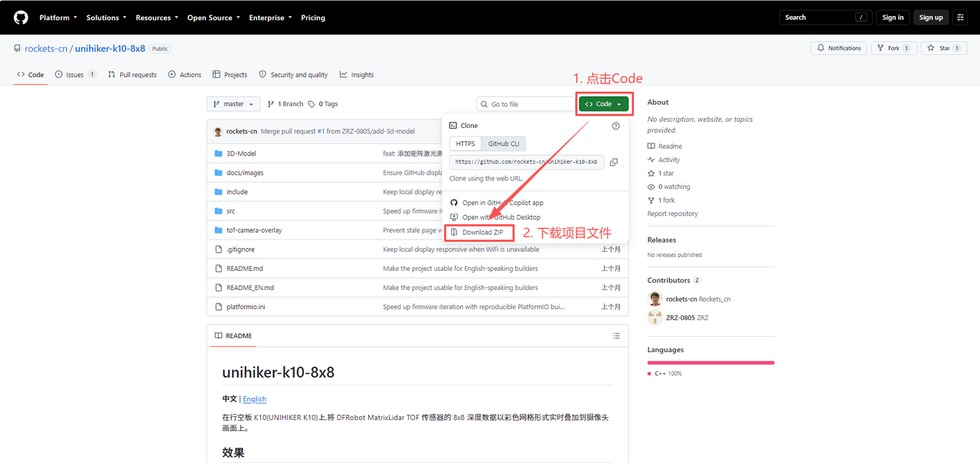
Task: Switch to the Projects tab
Action: tap(230, 75)
